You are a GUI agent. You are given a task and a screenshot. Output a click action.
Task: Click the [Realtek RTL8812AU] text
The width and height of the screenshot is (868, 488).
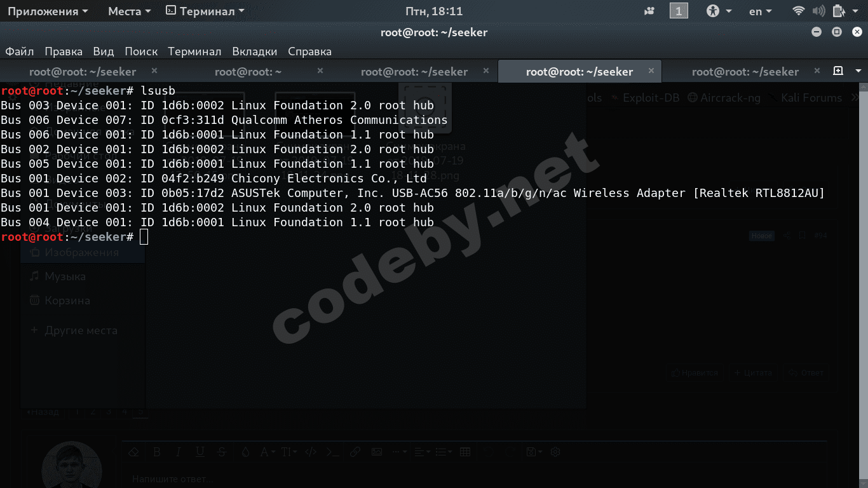tap(759, 193)
